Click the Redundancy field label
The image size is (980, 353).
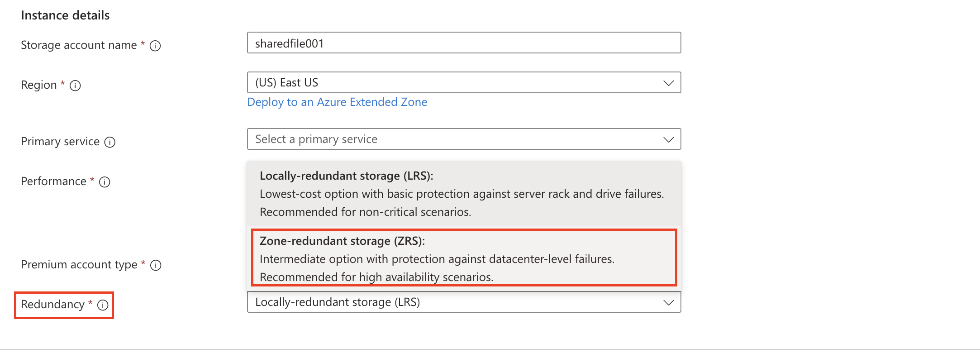pyautogui.click(x=52, y=304)
